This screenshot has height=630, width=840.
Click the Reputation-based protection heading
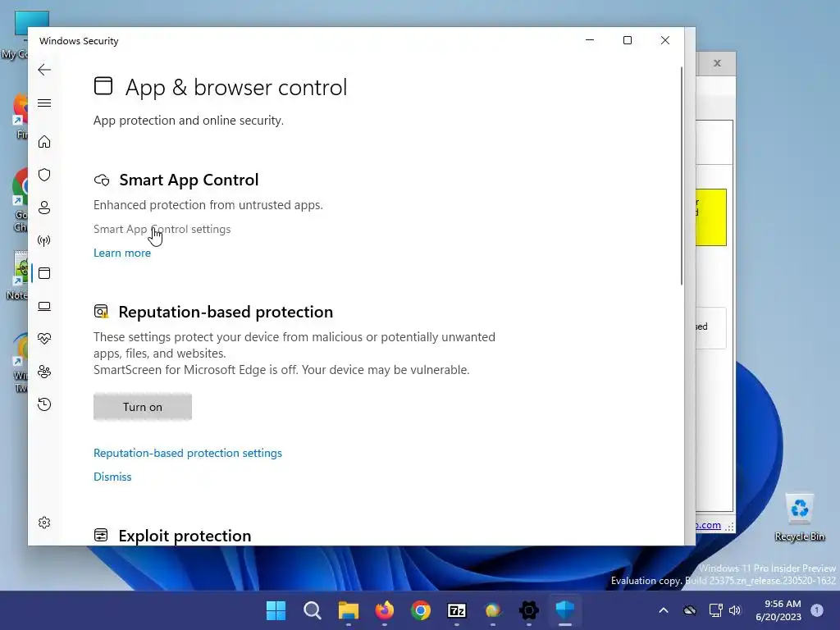coord(226,312)
